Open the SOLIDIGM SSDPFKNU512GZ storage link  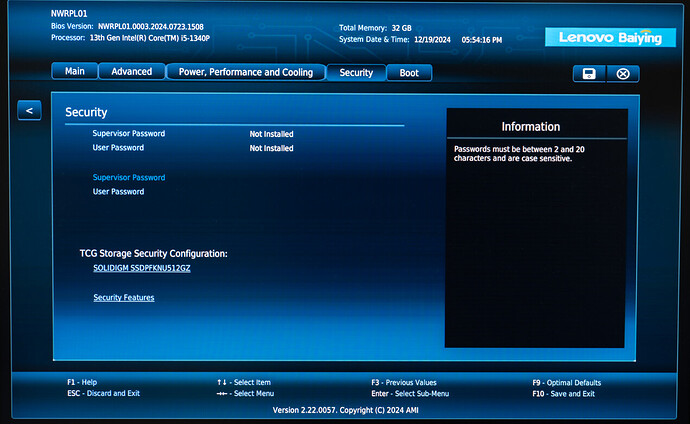(x=141, y=268)
